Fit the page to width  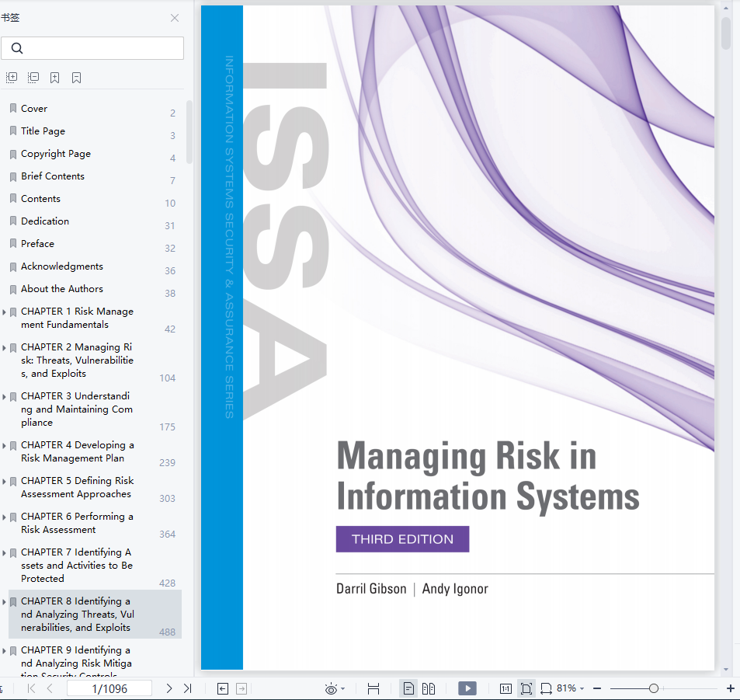546,688
